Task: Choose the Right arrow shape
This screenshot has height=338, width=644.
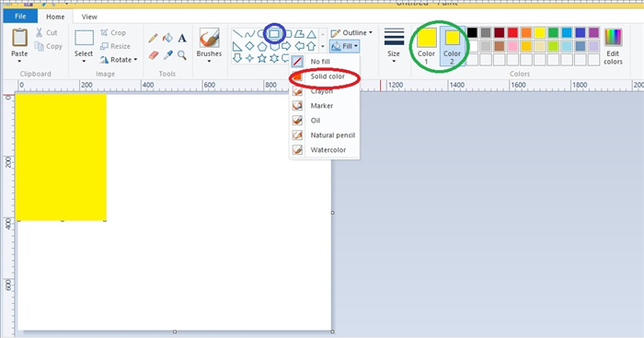Action: 287,46
